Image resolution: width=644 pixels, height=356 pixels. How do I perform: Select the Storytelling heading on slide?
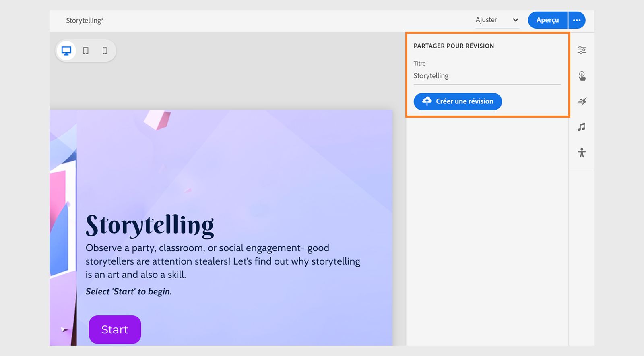[x=150, y=226]
